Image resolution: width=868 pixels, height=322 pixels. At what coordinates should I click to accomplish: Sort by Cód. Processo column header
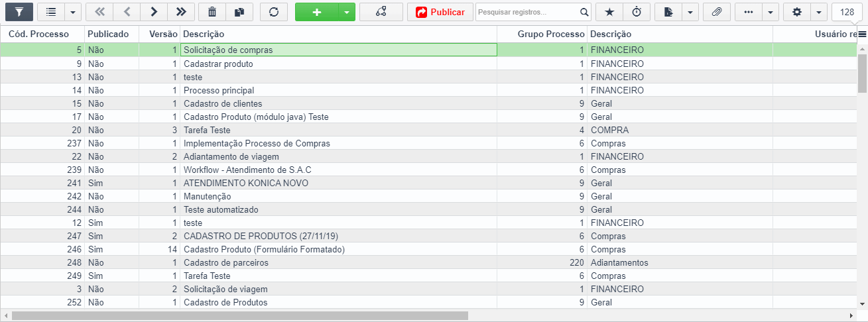click(42, 34)
